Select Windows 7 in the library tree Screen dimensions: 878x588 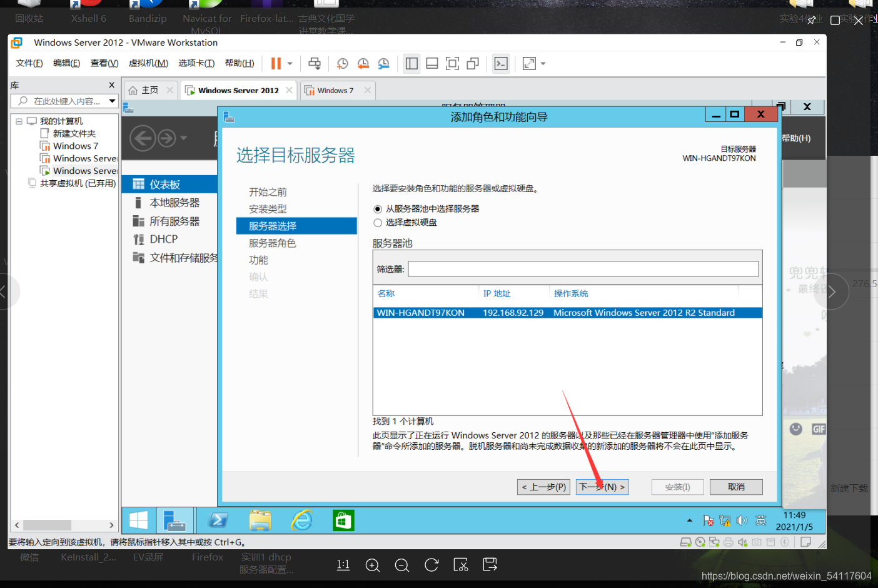click(x=75, y=146)
